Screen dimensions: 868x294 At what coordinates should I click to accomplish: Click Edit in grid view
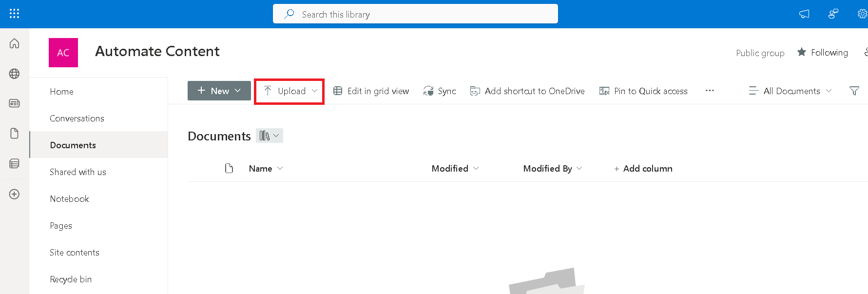click(371, 91)
